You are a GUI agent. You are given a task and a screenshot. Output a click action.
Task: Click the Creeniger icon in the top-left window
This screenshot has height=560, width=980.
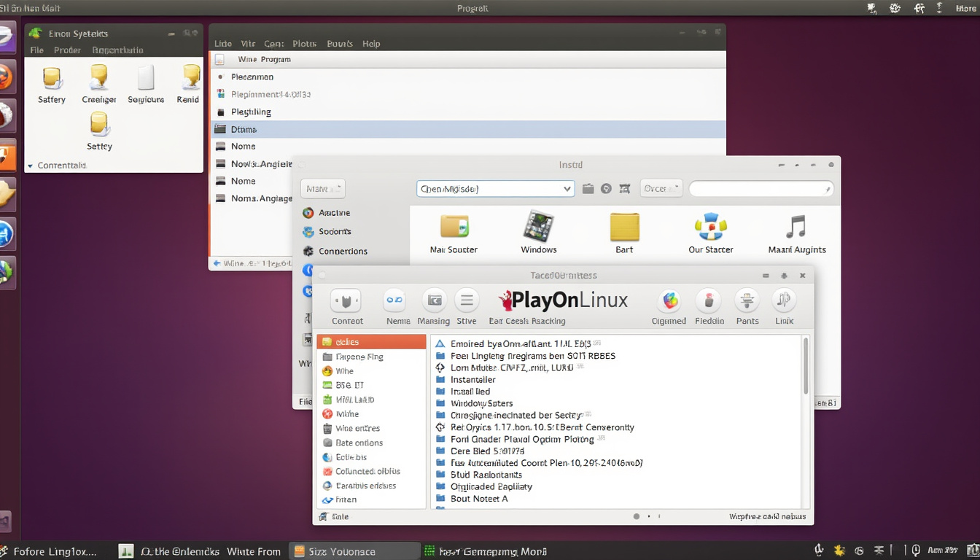(99, 77)
